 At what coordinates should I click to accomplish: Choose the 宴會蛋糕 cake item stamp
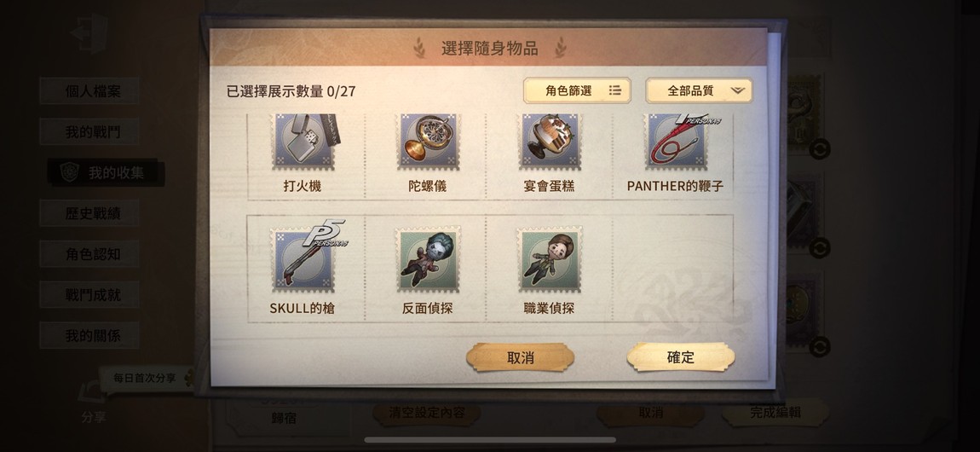tap(550, 142)
